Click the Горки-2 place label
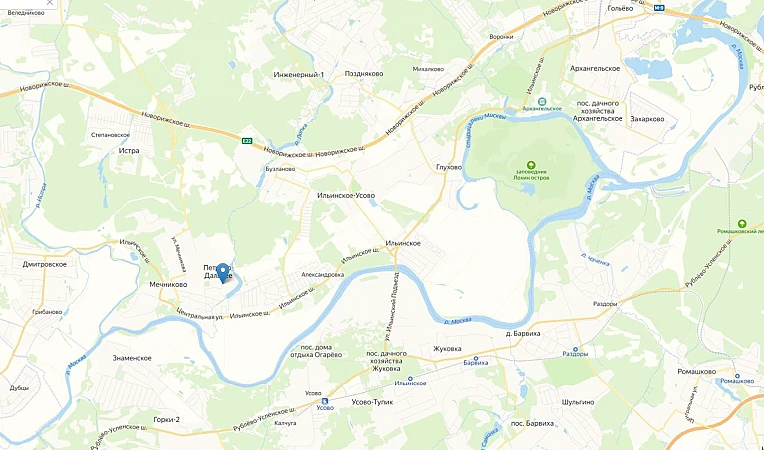This screenshot has width=764, height=450. tap(166, 419)
